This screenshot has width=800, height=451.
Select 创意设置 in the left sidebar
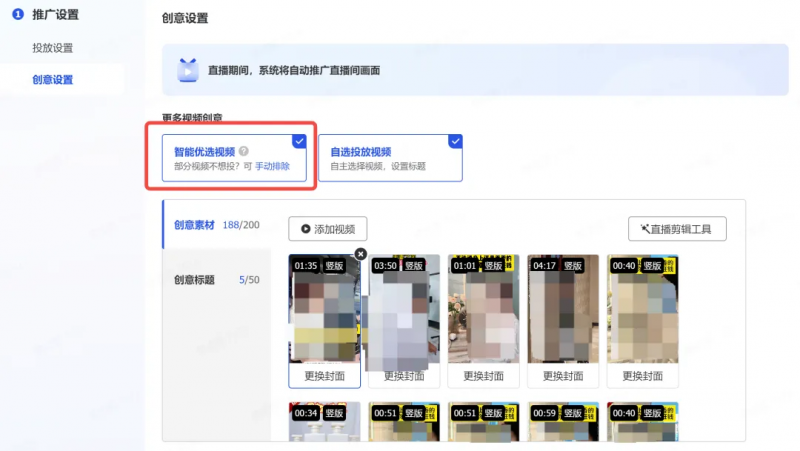click(53, 80)
